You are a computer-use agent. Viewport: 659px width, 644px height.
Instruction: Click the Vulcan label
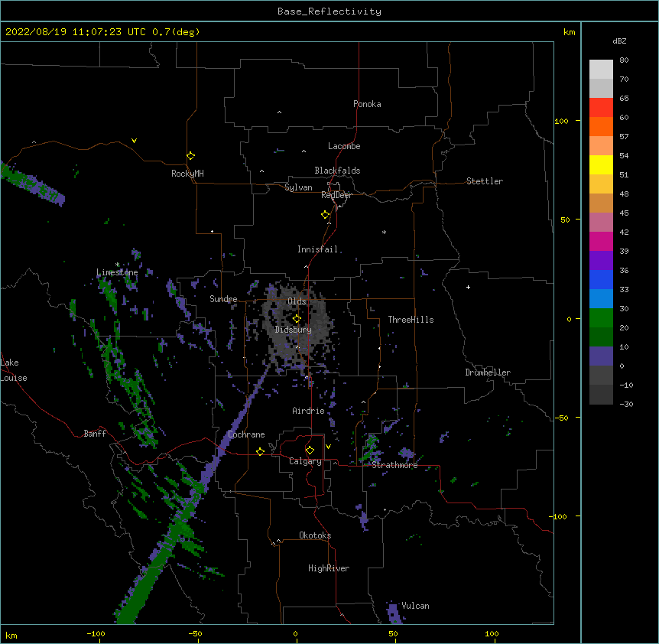415,606
